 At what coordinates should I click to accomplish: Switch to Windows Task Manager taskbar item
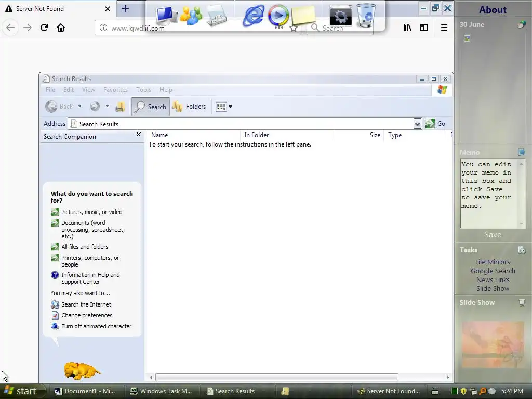coord(161,391)
